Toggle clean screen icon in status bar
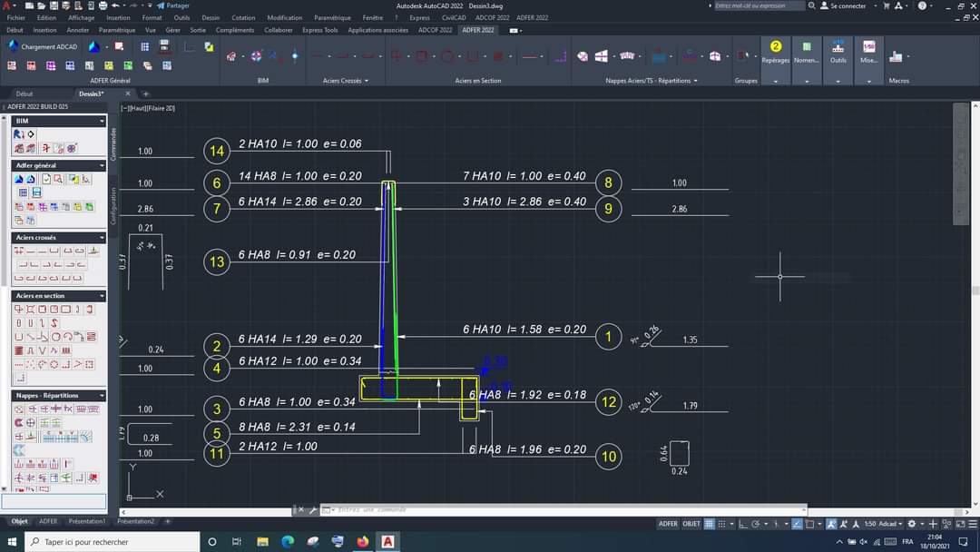This screenshot has height=552, width=980. [x=961, y=524]
